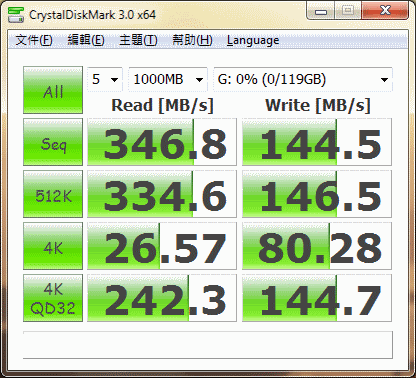
Task: Click the Seq read result 346.8
Action: (162, 142)
